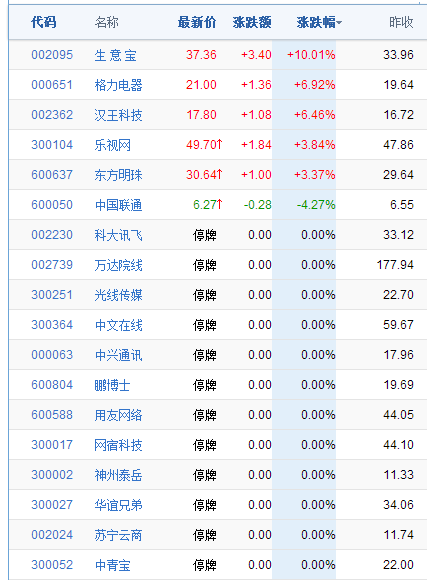Open 华谊兄弟 stock name link
Viewport: 427px width, 580px height.
pos(118,505)
